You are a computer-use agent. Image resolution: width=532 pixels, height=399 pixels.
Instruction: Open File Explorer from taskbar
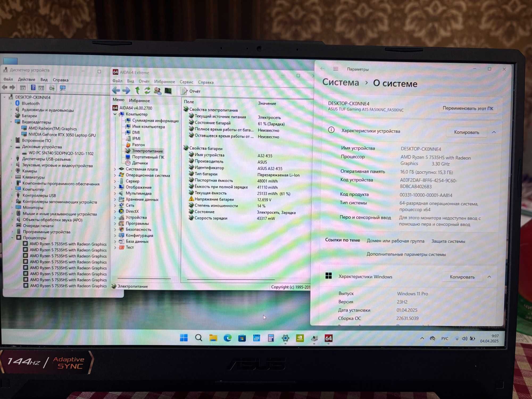213,338
